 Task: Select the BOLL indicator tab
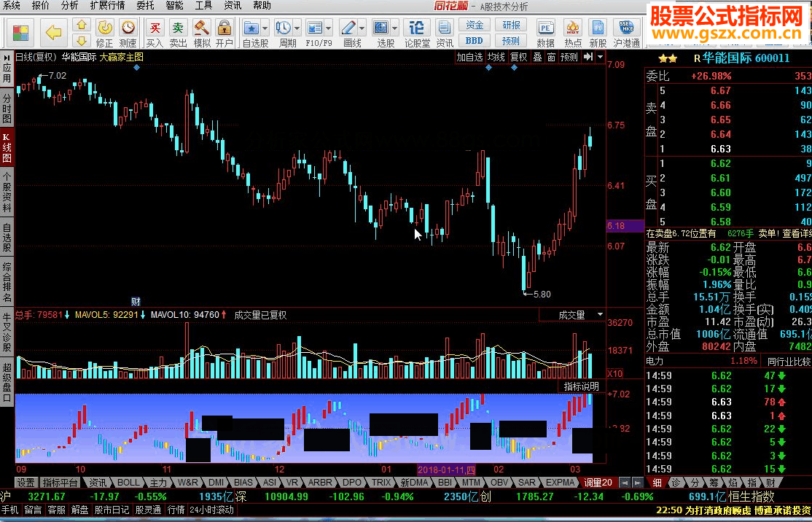pyautogui.click(x=128, y=483)
